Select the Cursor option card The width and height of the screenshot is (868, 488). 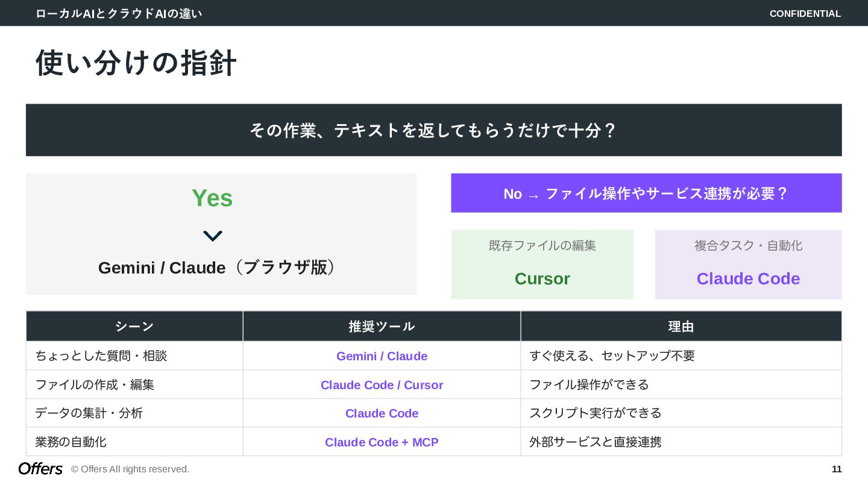coord(542,264)
